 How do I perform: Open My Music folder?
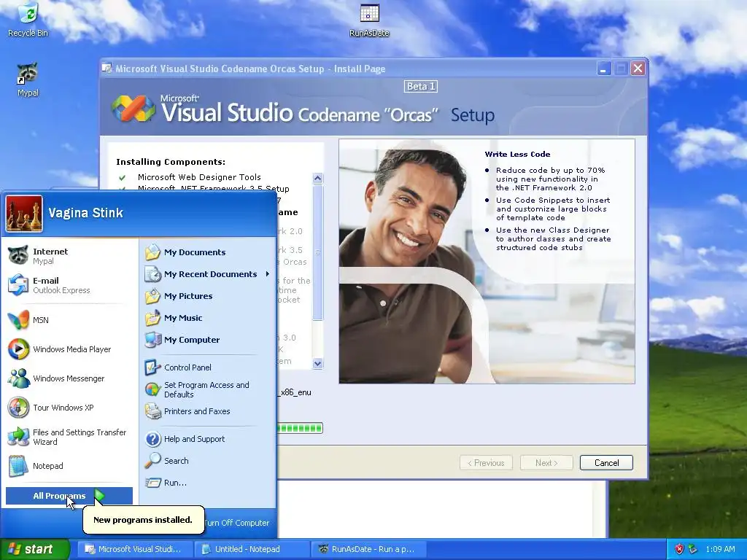[x=206, y=318]
